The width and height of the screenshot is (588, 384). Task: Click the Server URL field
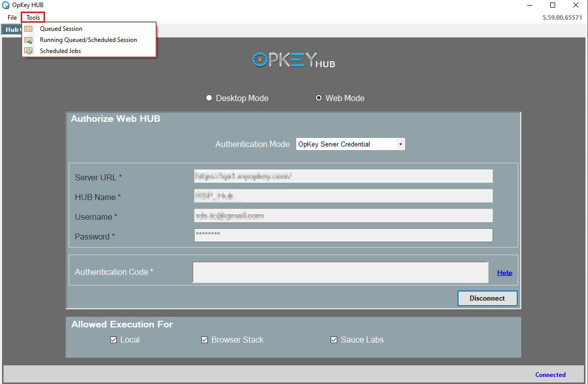(x=343, y=176)
